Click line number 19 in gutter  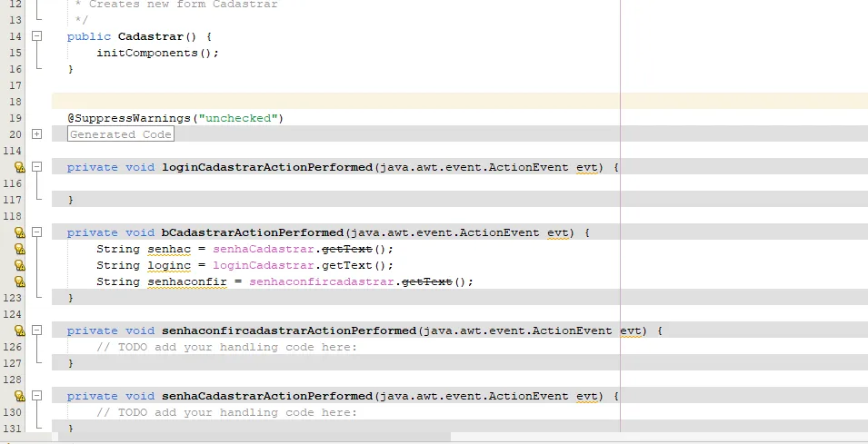click(x=15, y=118)
